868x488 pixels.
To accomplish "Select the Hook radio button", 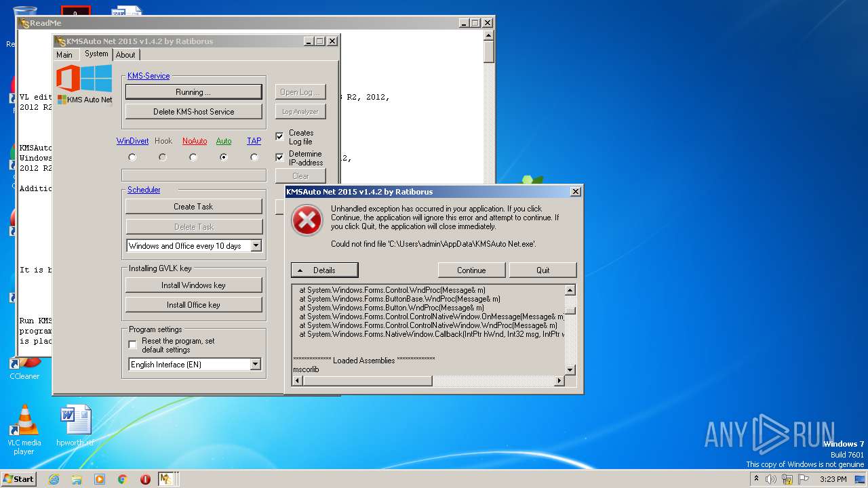I will (163, 157).
